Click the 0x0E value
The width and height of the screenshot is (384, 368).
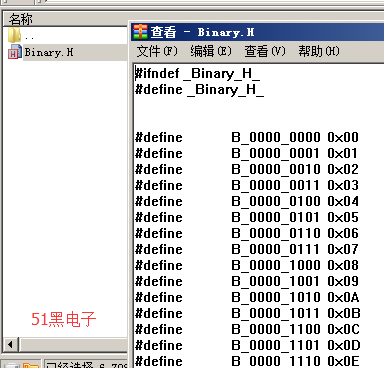coord(343,361)
